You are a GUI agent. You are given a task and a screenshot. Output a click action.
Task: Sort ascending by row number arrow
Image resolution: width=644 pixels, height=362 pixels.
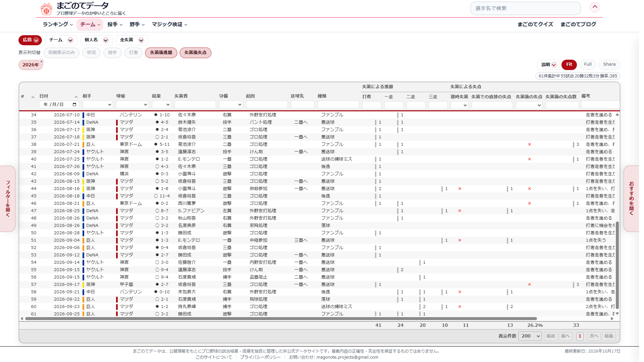click(33, 97)
